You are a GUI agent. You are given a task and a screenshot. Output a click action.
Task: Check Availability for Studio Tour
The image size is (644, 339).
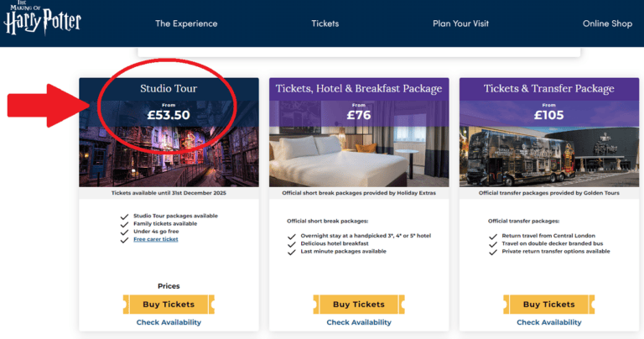click(169, 322)
